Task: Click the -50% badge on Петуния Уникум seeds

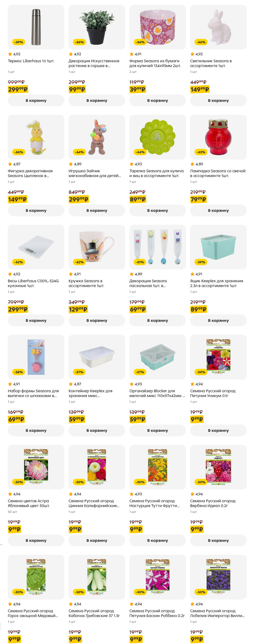Action: pos(201,372)
